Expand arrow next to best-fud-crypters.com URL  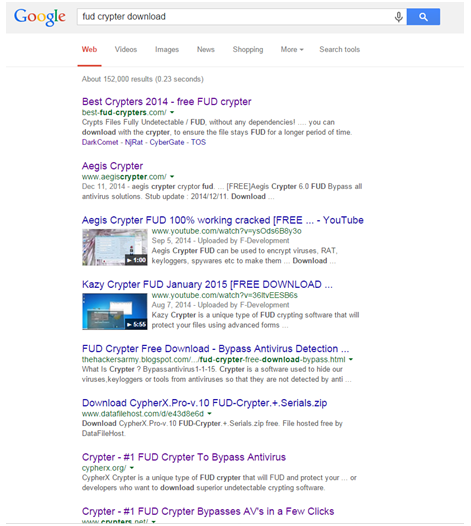click(172, 112)
